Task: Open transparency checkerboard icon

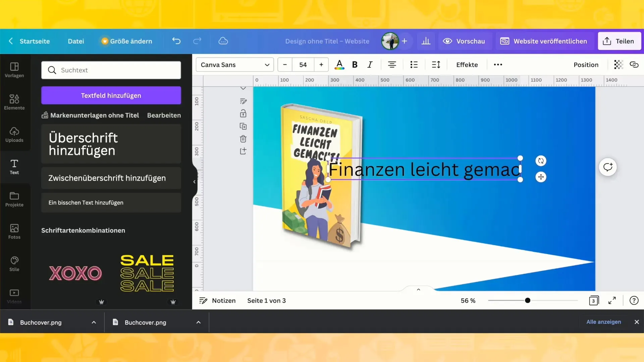Action: click(618, 65)
